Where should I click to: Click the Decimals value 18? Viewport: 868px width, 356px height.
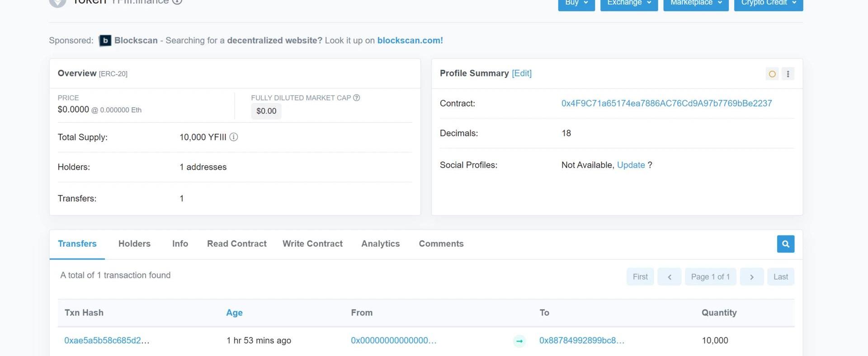tap(566, 133)
